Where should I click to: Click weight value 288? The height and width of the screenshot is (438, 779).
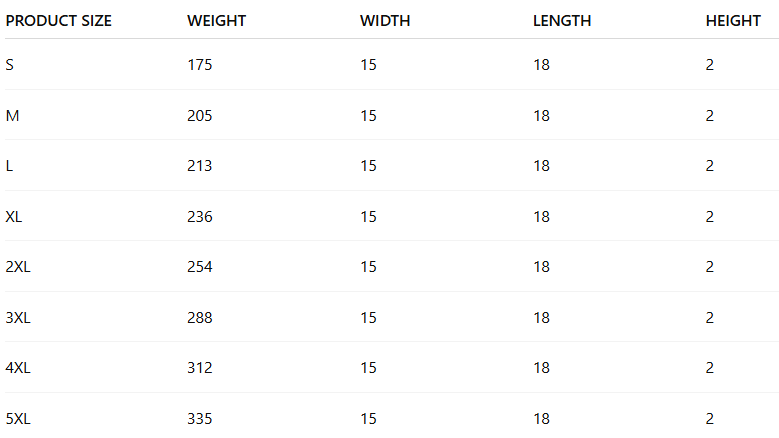point(200,318)
